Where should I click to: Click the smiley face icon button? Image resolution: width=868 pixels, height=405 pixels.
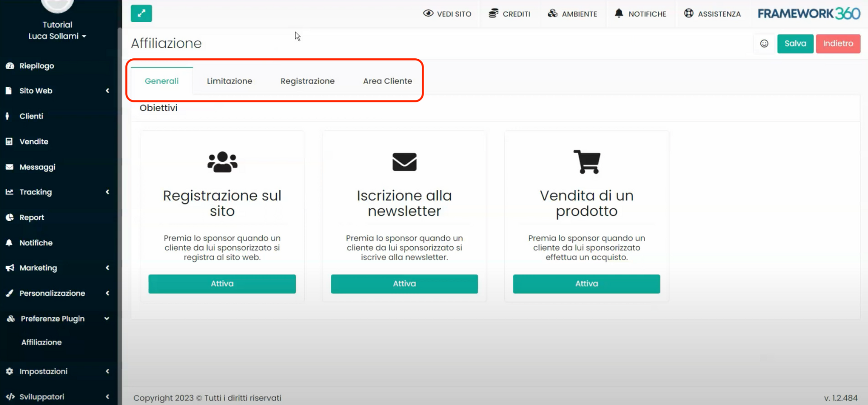764,43
